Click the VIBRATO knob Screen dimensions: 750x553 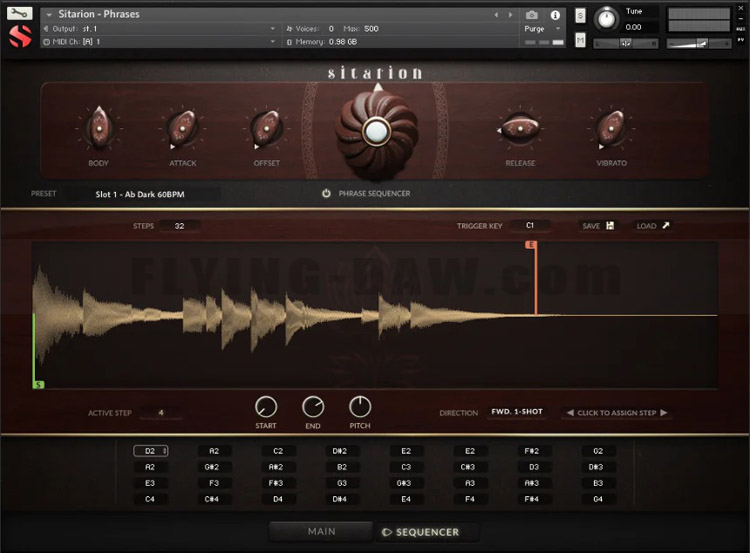pos(610,128)
